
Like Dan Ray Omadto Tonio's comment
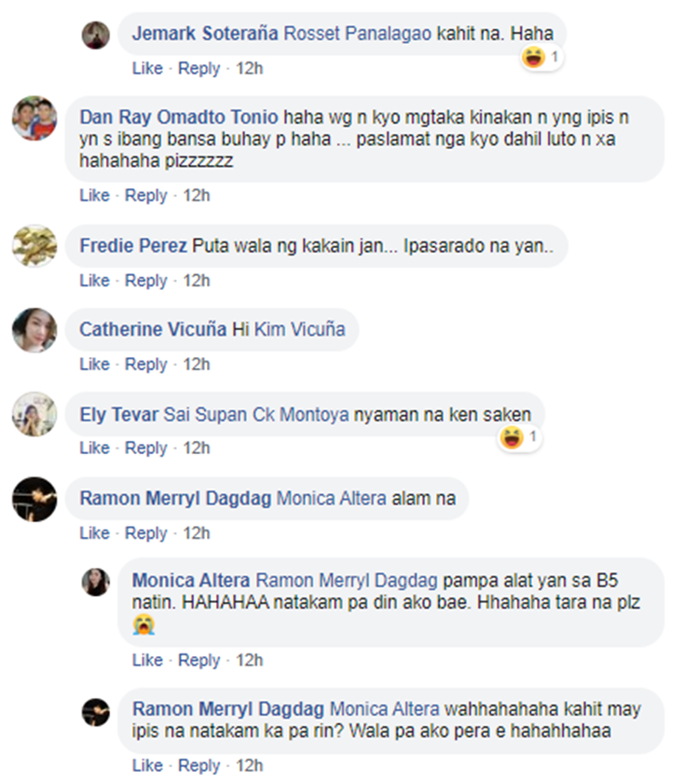[94, 195]
